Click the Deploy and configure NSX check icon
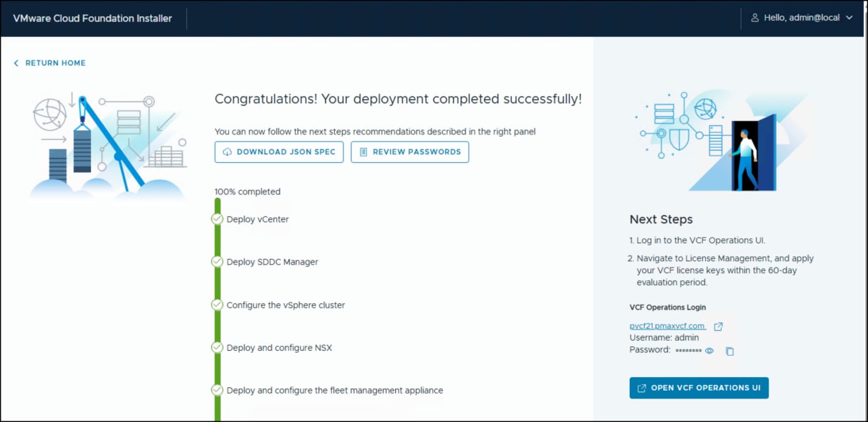 click(x=218, y=347)
